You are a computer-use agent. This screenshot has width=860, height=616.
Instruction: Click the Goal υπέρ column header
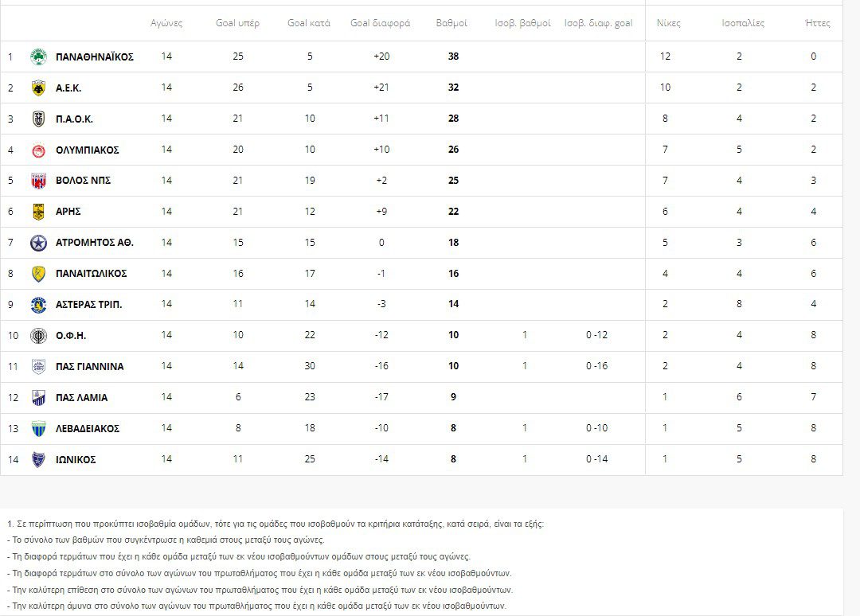[x=237, y=23]
